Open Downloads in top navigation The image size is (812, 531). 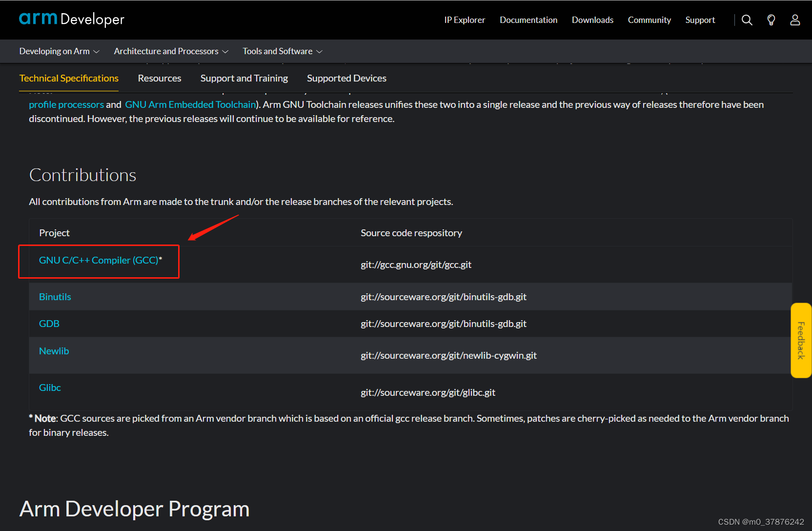(592, 20)
